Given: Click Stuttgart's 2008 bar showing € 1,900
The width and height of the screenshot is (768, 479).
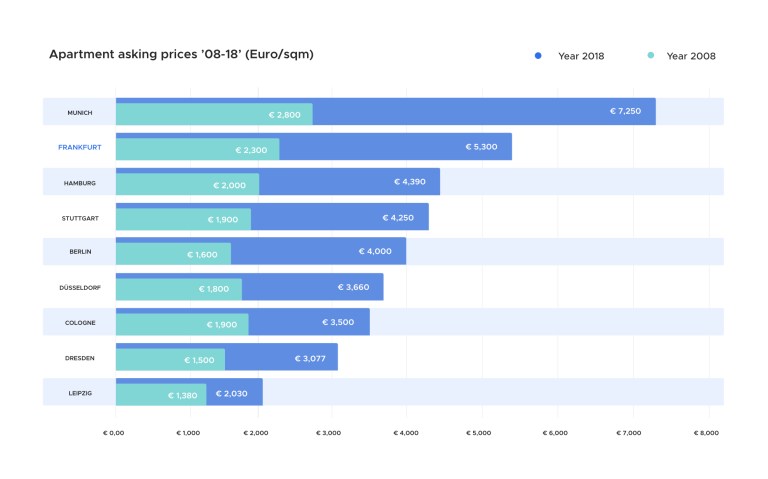Looking at the screenshot, I should coord(183,220).
